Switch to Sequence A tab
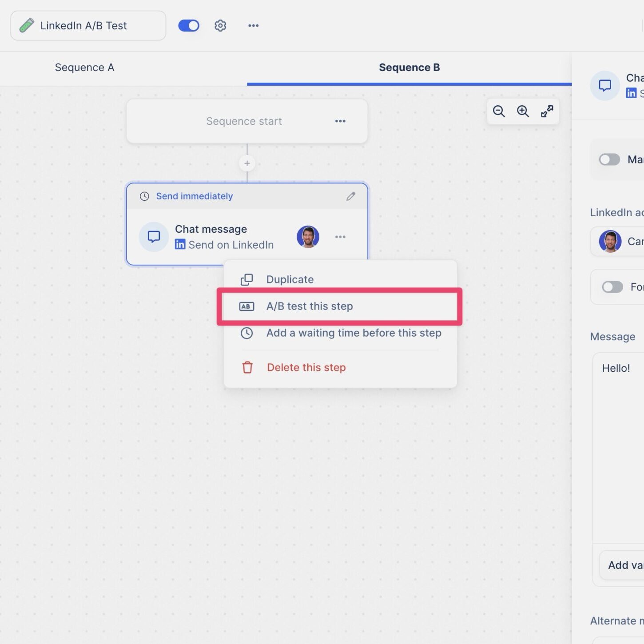644x644 pixels. [x=84, y=68]
